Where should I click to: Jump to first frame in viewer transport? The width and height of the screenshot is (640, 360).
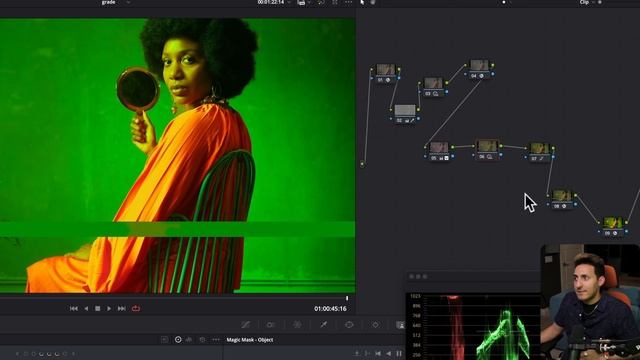[73, 309]
